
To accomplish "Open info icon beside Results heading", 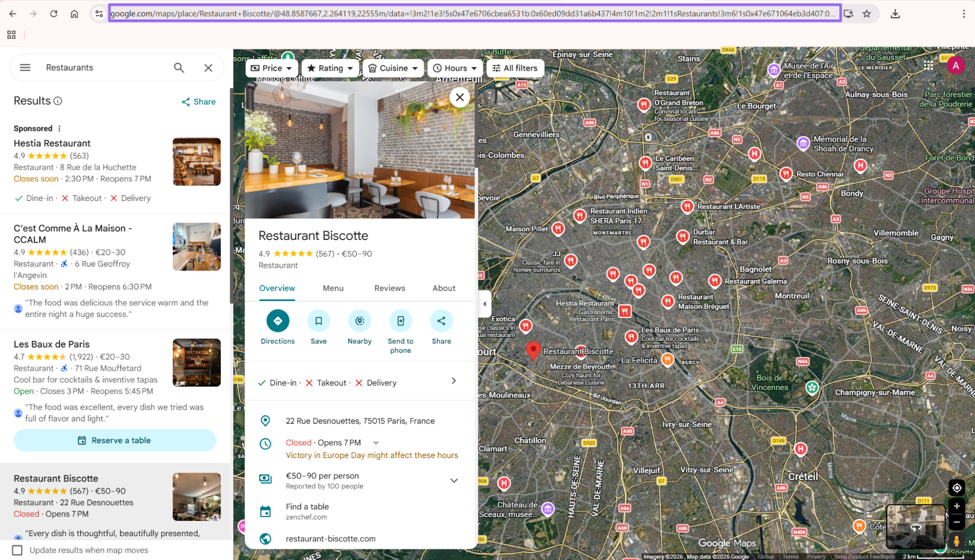I will 58,101.
